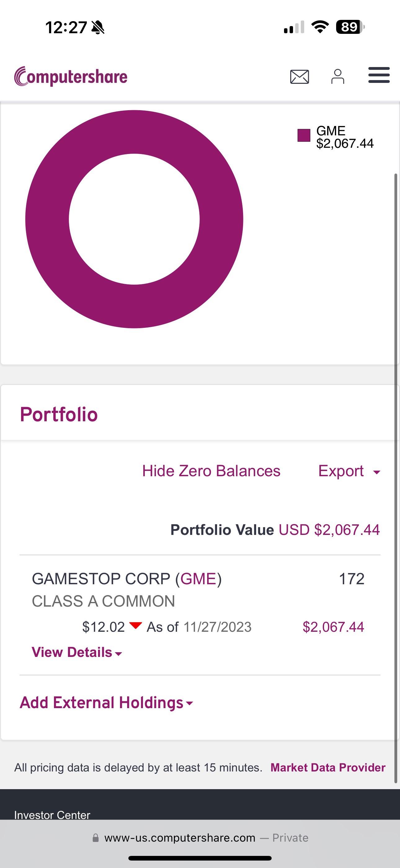Tap the battery indicator in status bar
Viewport: 400px width, 868px height.
[350, 27]
